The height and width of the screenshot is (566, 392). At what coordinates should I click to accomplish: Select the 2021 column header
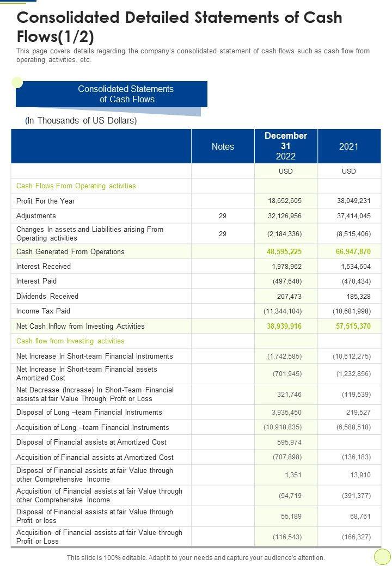(x=348, y=146)
